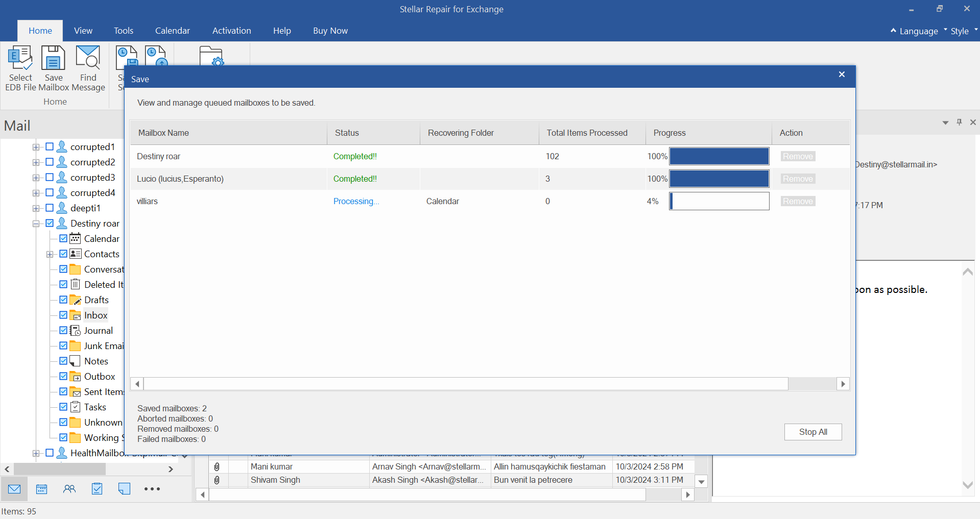Open the Tools ribbon tab
This screenshot has width=980, height=519.
(123, 31)
